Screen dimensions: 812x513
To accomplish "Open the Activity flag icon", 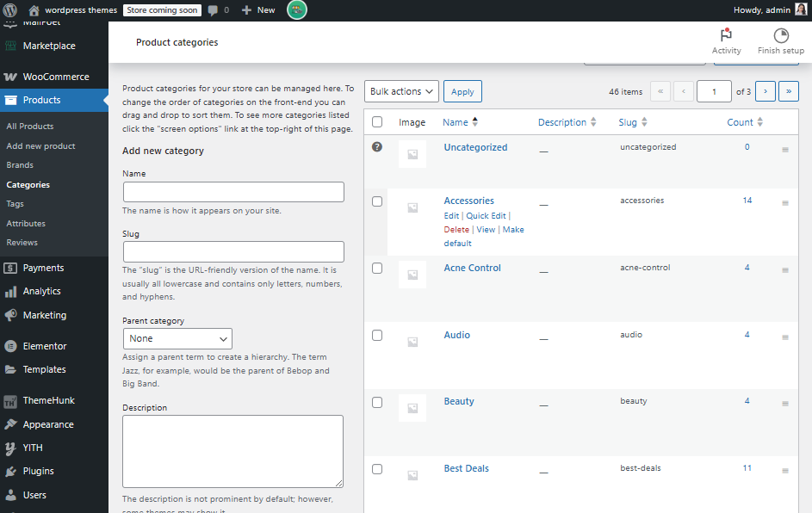I will tap(726, 35).
